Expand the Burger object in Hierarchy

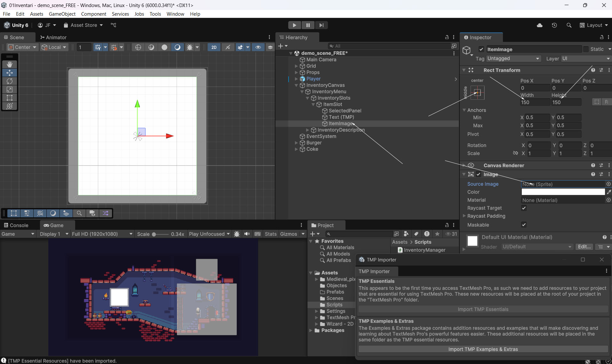pos(296,143)
